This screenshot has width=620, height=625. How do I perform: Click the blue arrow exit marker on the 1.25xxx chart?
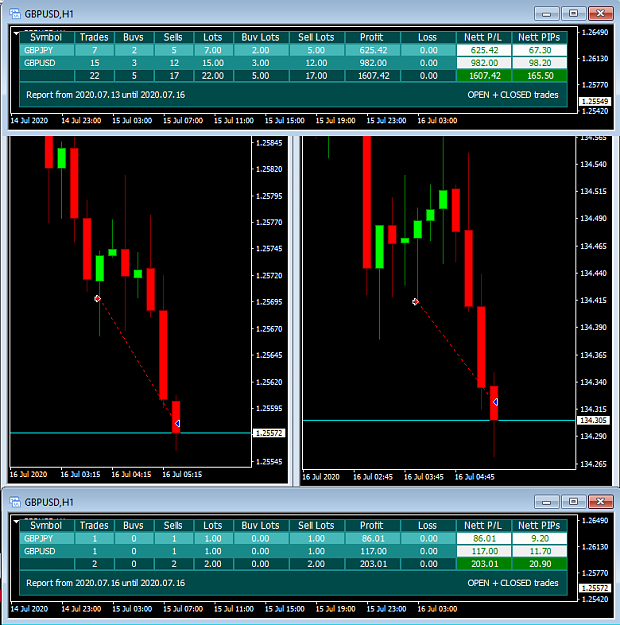pyautogui.click(x=177, y=423)
